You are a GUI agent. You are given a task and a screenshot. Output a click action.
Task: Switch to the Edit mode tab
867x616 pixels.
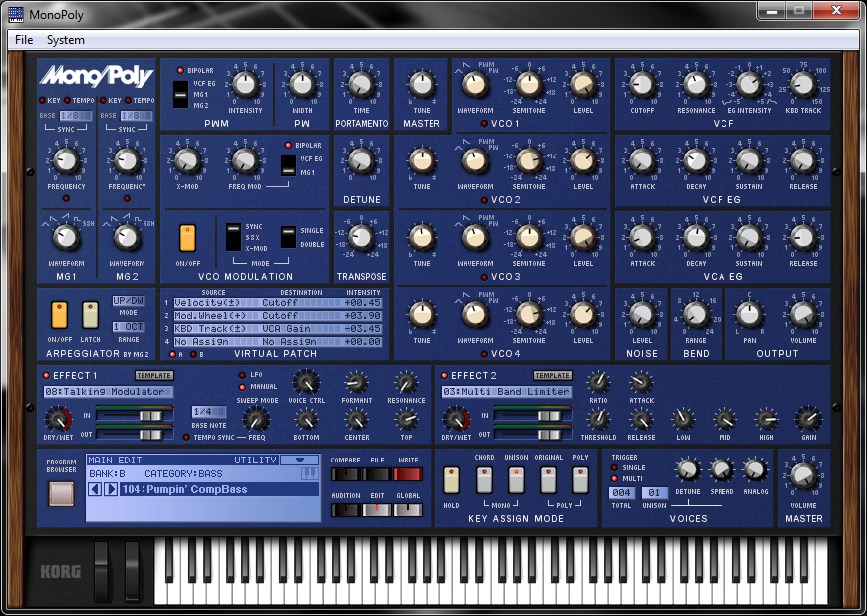(377, 509)
